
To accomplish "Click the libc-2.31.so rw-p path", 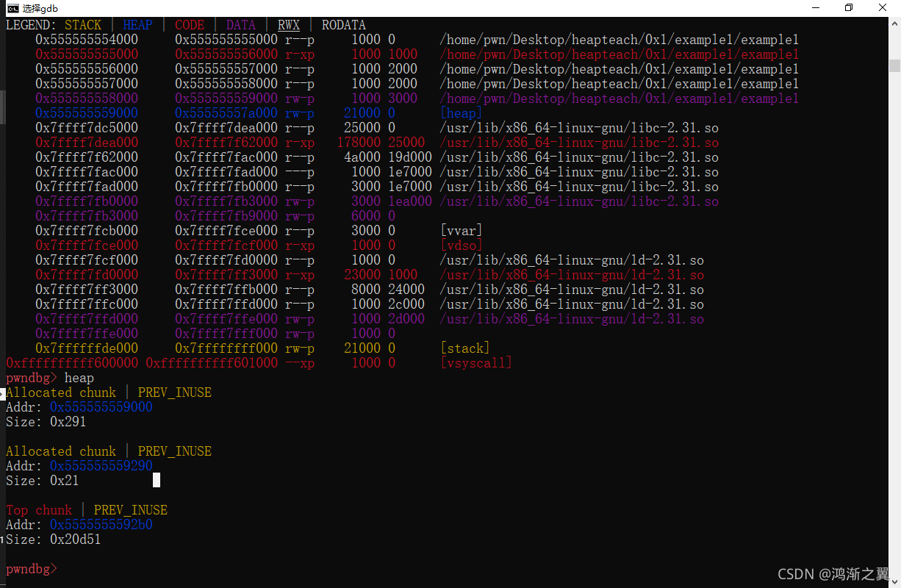I will 579,201.
